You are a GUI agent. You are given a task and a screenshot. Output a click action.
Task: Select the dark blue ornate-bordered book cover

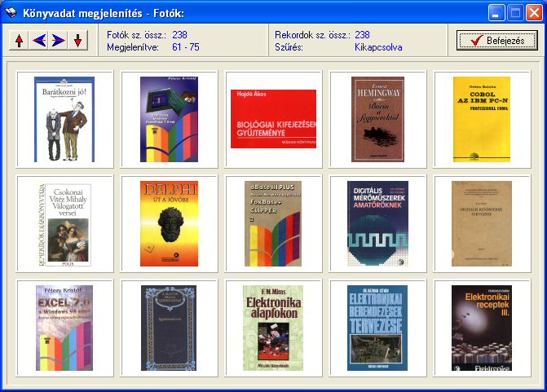[169, 328]
